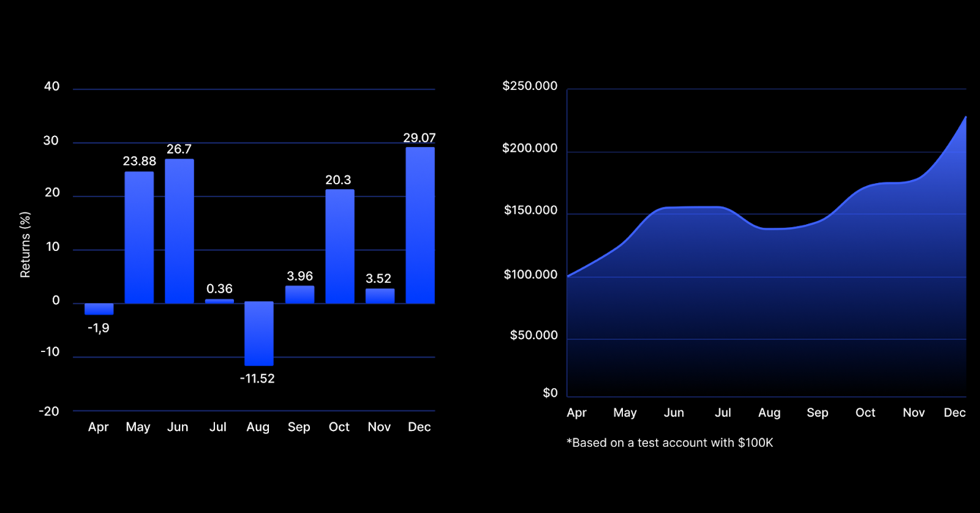980x513 pixels.
Task: Select the 0.36 value label
Action: point(219,288)
